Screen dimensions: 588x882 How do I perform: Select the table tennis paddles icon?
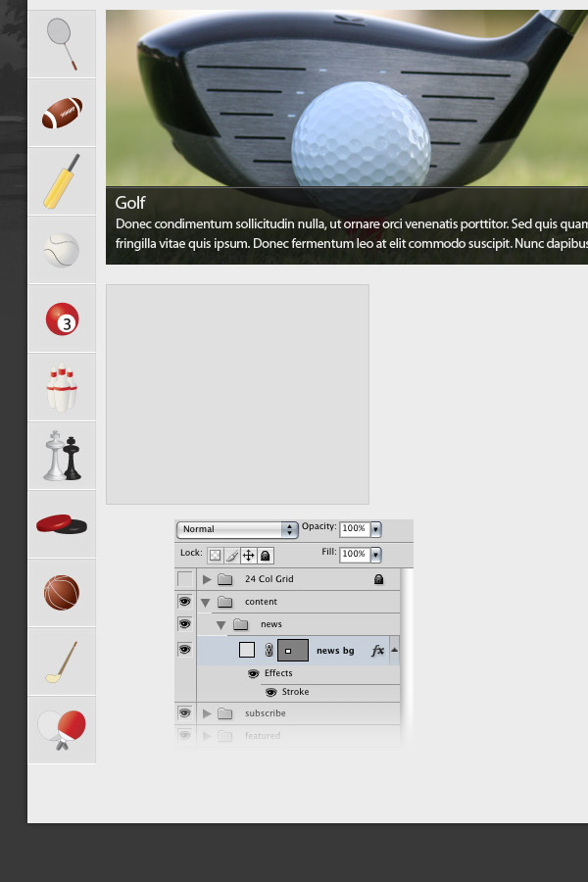pos(62,729)
